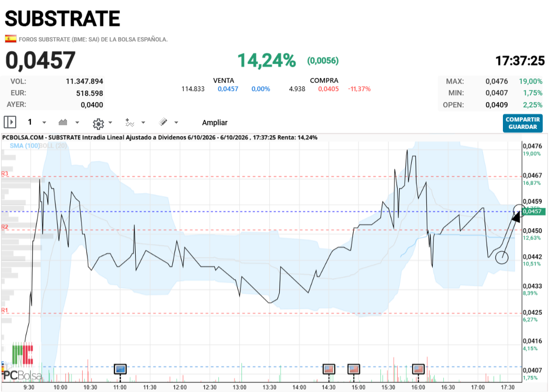The height and width of the screenshot is (392, 549).
Task: Click the AYER value 0,0400
Action: pos(92,105)
